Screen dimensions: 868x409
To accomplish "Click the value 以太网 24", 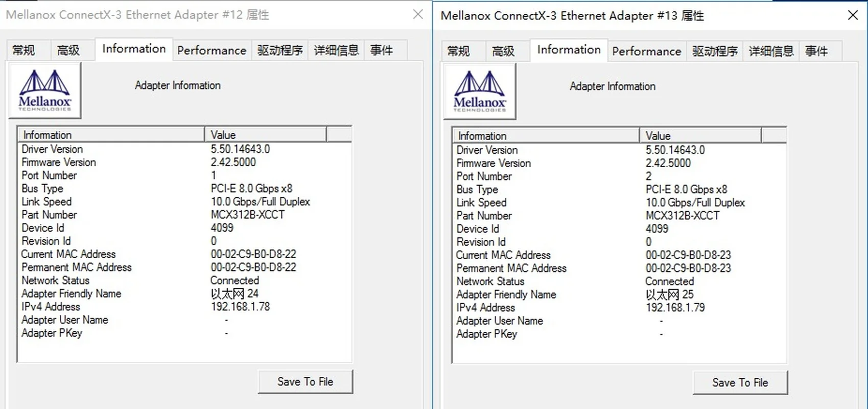I will point(234,293).
